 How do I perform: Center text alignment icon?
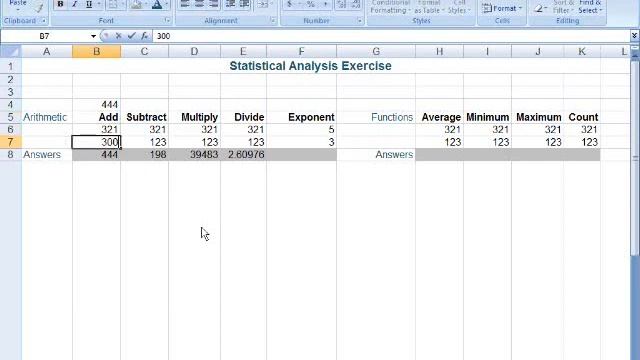point(199,4)
